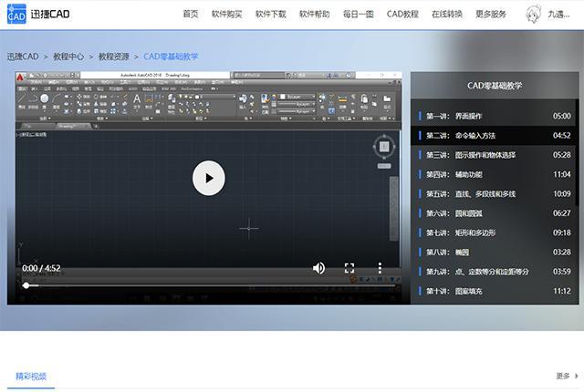Screen dimensions: 584x392
Task: Select lesson 第三讲 图示操作和物体选择
Action: pyautogui.click(x=495, y=155)
